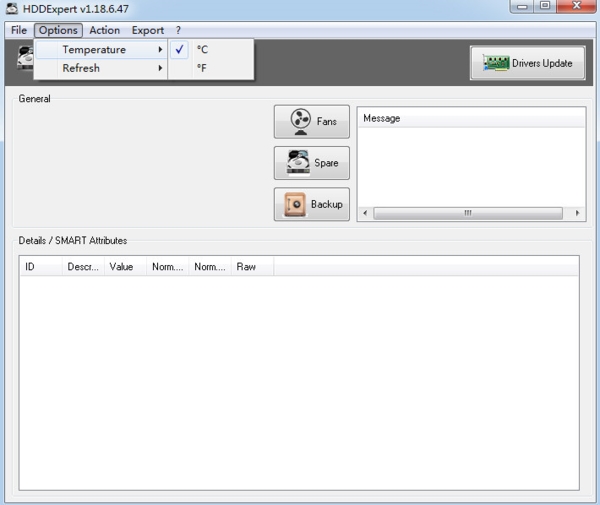Click the first Norm.... column header
This screenshot has height=505, width=600.
pyautogui.click(x=168, y=267)
